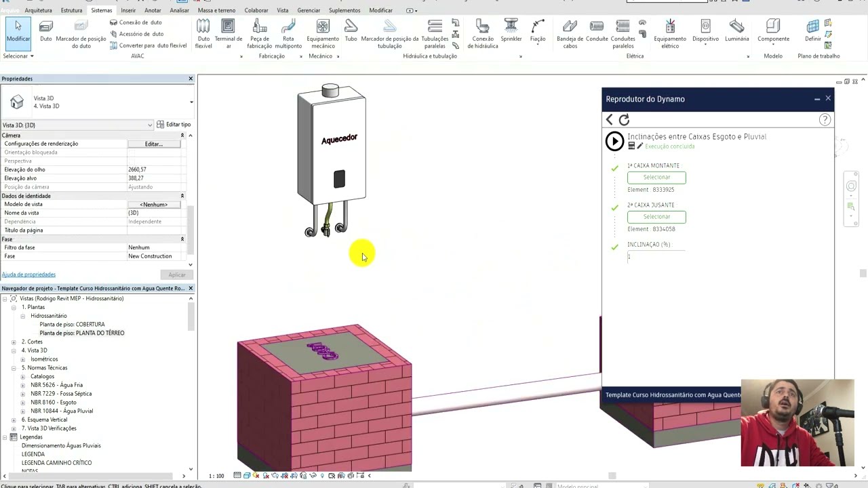Choose the Duto tool
The image size is (868, 488).
coord(45,32)
